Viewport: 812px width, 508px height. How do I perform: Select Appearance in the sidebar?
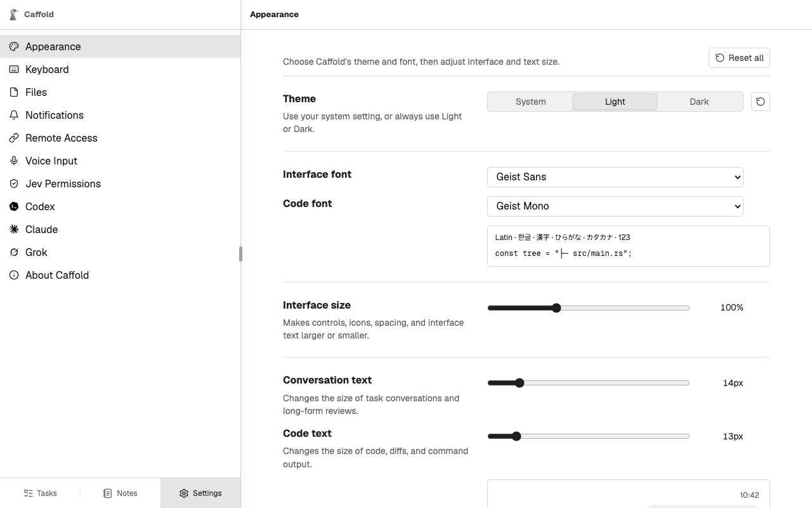tap(120, 46)
